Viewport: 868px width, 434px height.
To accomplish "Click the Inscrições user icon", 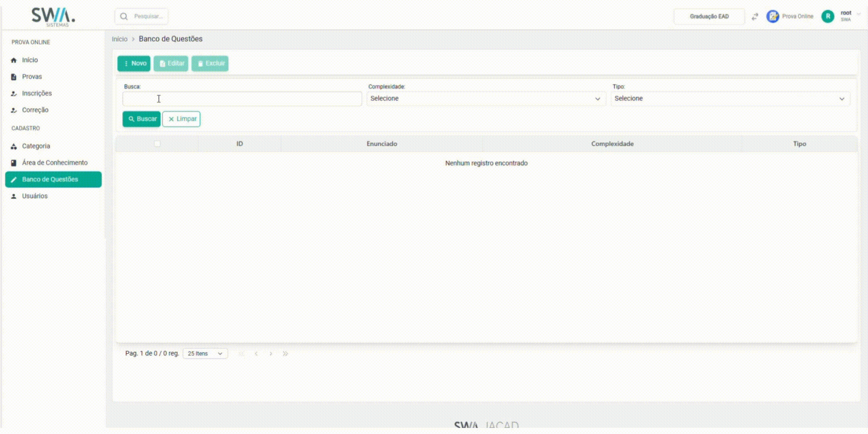I will point(14,94).
